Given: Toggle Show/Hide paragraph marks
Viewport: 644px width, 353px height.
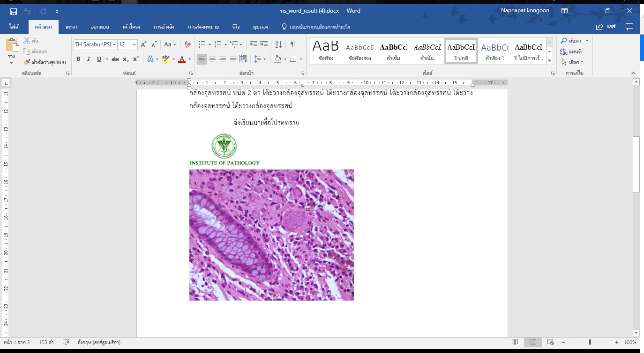Looking at the screenshot, I should [293, 44].
